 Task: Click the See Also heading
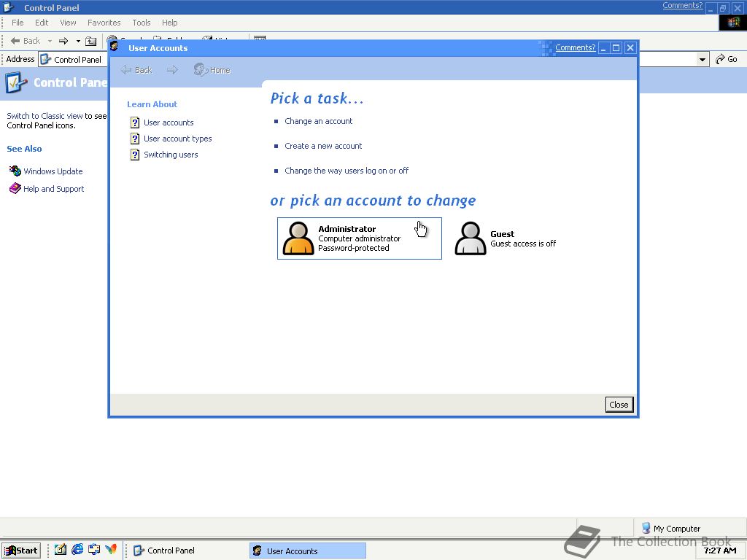pyautogui.click(x=24, y=149)
